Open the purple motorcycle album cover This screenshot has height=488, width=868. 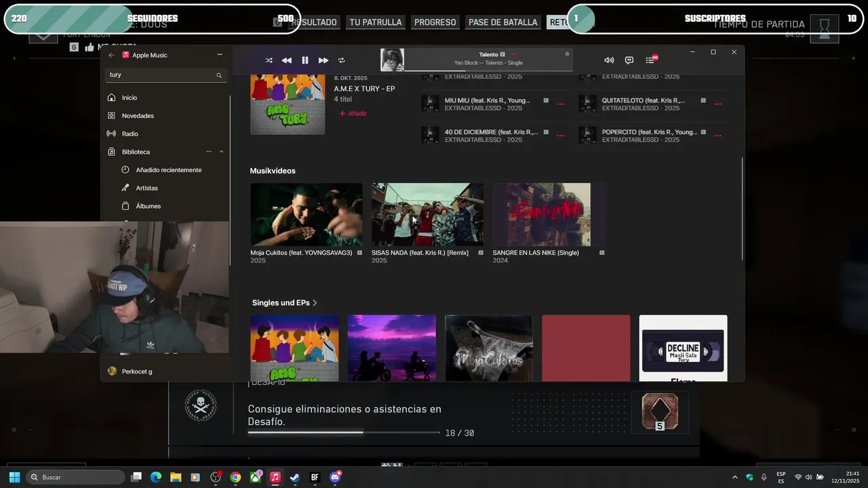(x=392, y=348)
